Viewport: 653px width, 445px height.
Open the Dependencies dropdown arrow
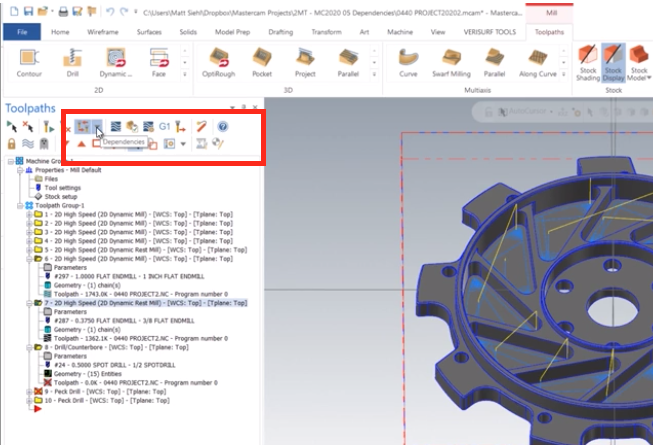point(97,127)
